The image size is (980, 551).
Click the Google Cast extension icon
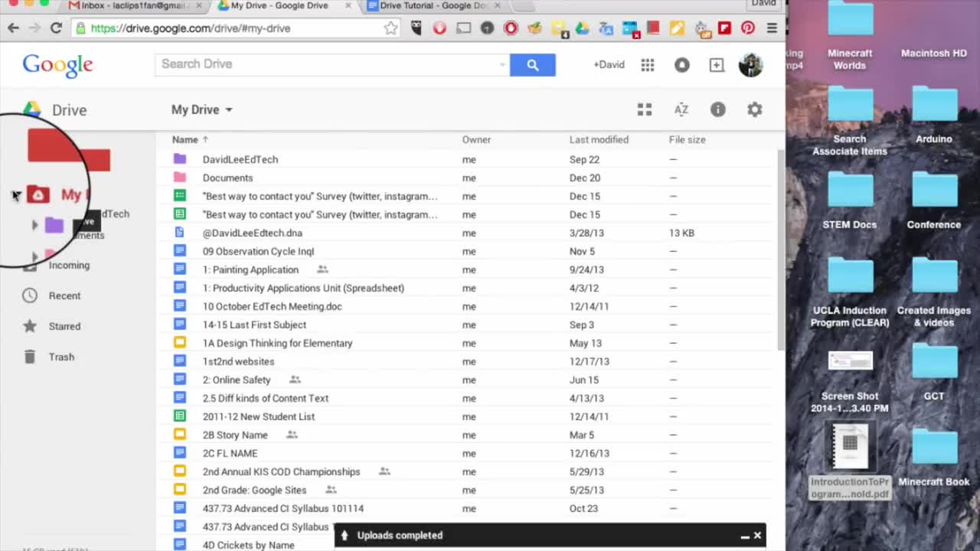click(463, 28)
